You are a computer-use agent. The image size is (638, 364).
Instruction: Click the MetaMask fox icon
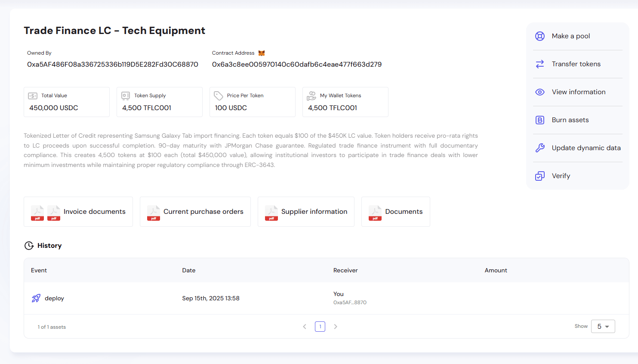click(x=262, y=53)
